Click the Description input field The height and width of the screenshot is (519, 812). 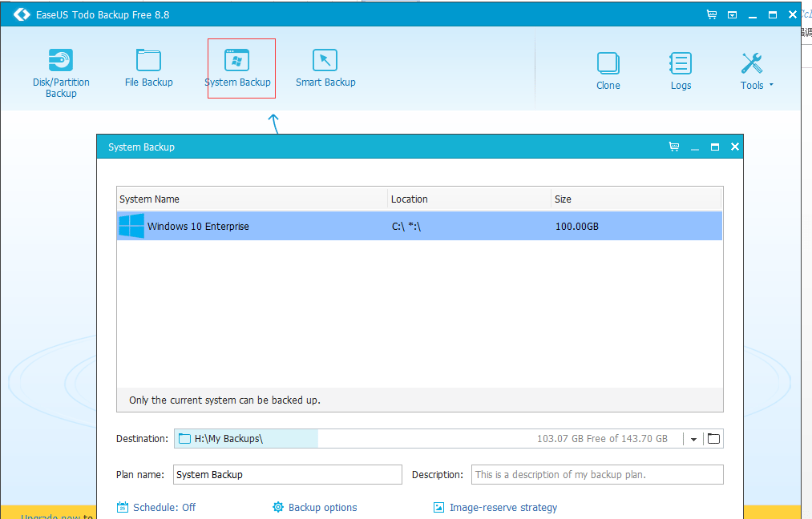tap(597, 474)
